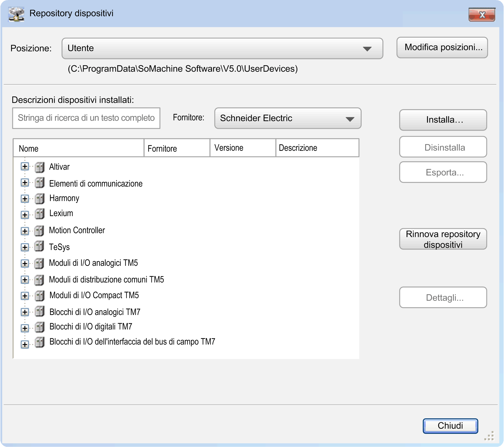Click the Altivar device folder icon
Viewport: 504px width, 447px height.
[40, 167]
